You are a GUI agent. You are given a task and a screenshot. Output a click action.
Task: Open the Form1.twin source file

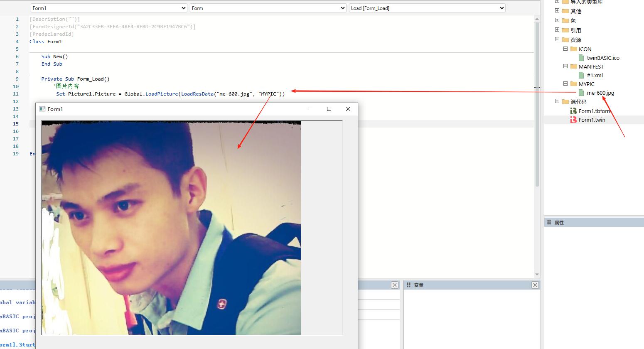pos(592,120)
